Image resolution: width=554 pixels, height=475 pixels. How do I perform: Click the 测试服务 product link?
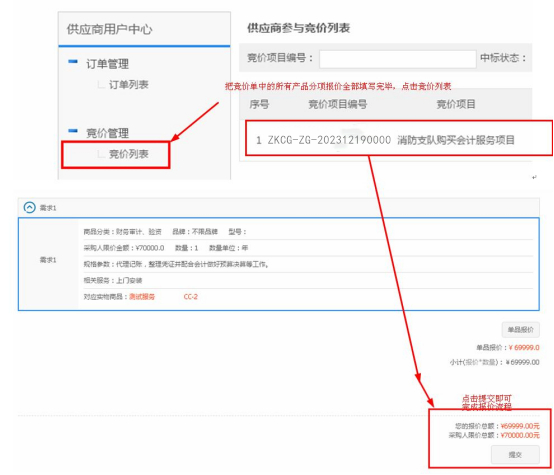[142, 297]
